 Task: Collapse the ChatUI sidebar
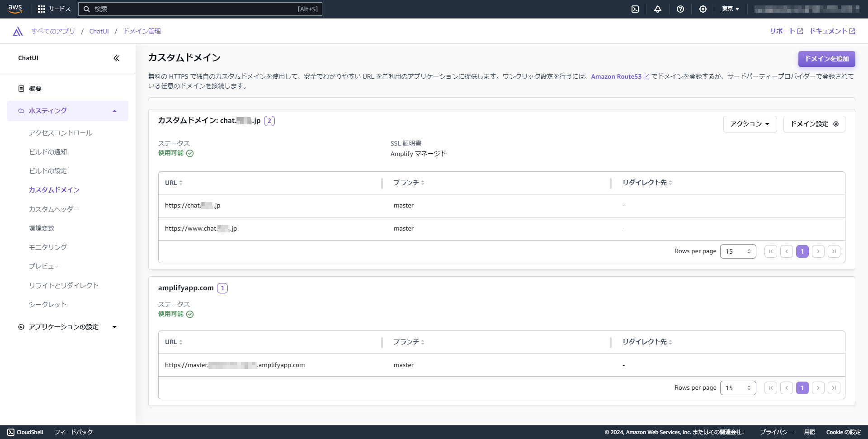[x=117, y=58]
